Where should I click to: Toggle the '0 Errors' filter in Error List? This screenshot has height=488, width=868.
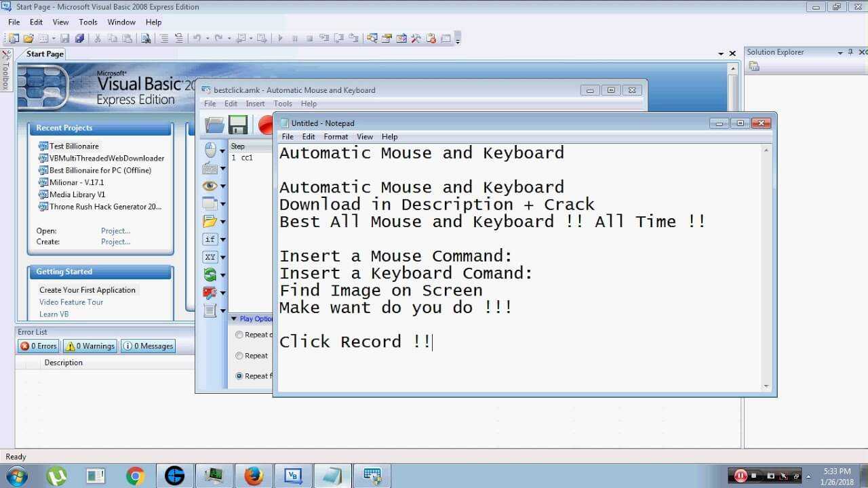pos(39,346)
